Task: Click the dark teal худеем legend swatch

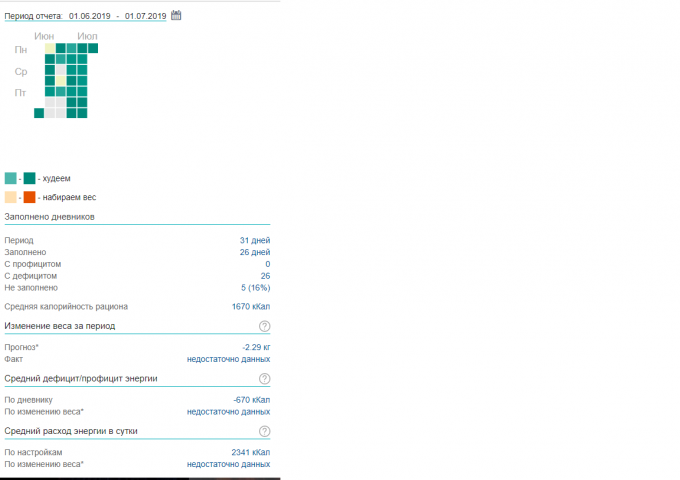Action: 30,178
